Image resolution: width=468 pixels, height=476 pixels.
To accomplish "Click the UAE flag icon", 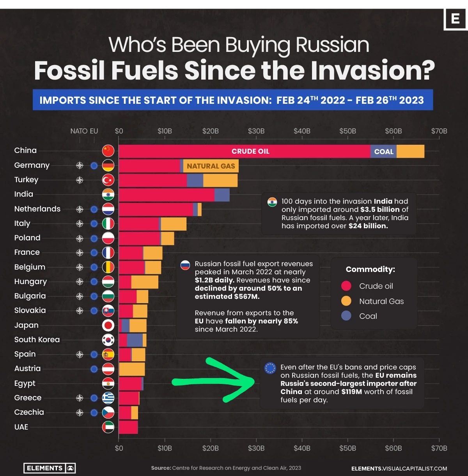I will point(108,427).
